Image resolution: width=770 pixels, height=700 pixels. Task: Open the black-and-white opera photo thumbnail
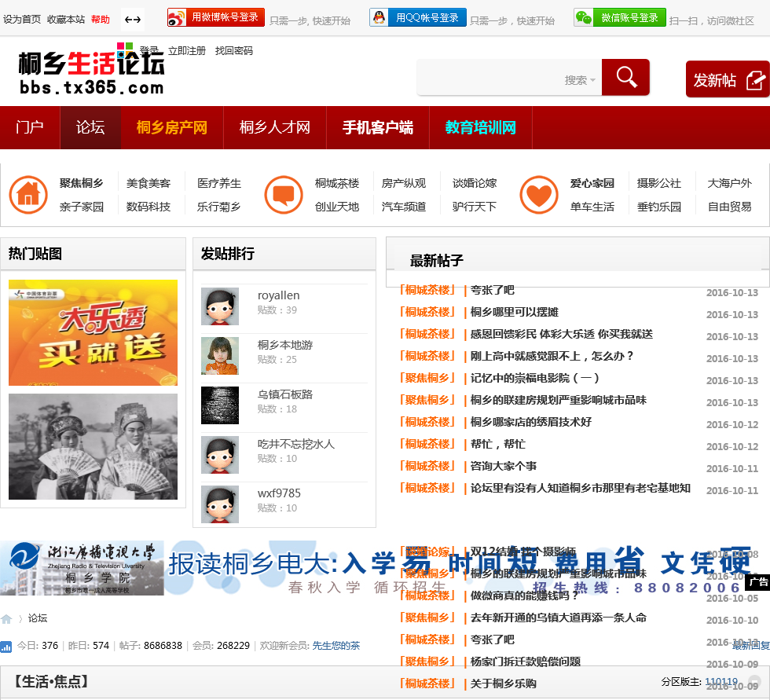93,447
